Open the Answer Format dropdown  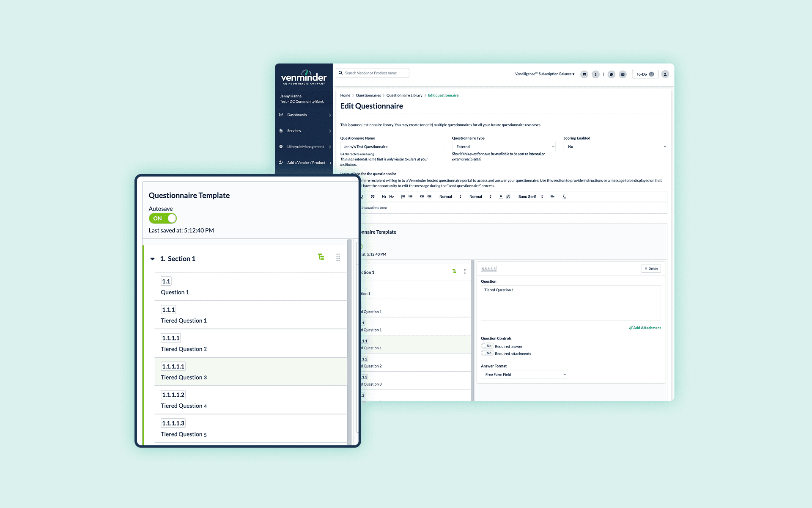tap(524, 375)
